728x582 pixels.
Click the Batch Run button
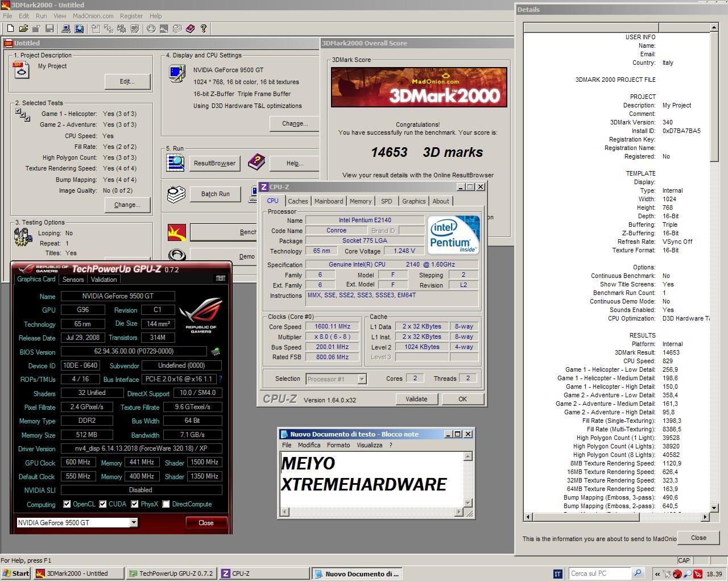click(x=216, y=194)
